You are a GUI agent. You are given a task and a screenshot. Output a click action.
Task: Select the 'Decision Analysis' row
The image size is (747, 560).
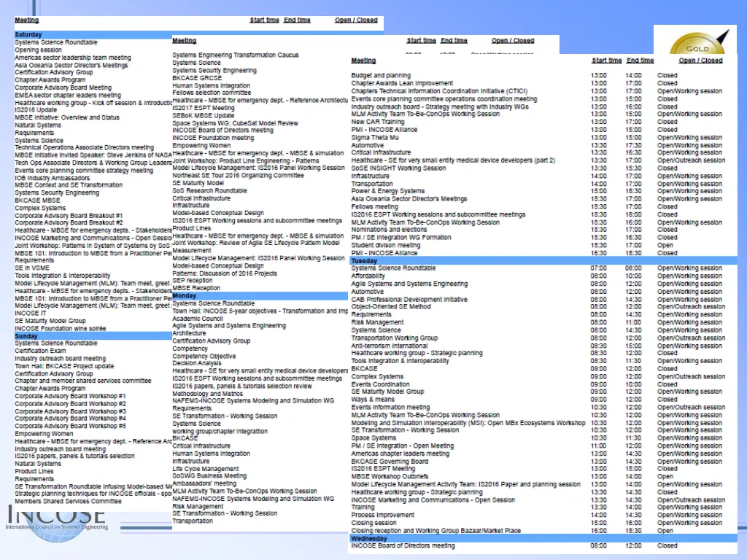point(197,363)
